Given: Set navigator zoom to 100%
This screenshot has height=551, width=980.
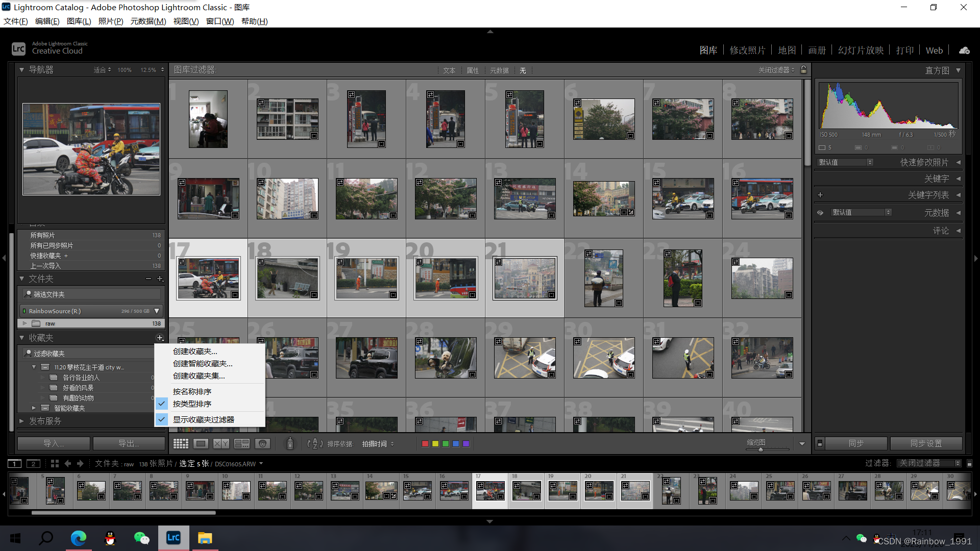Looking at the screenshot, I should click(125, 70).
